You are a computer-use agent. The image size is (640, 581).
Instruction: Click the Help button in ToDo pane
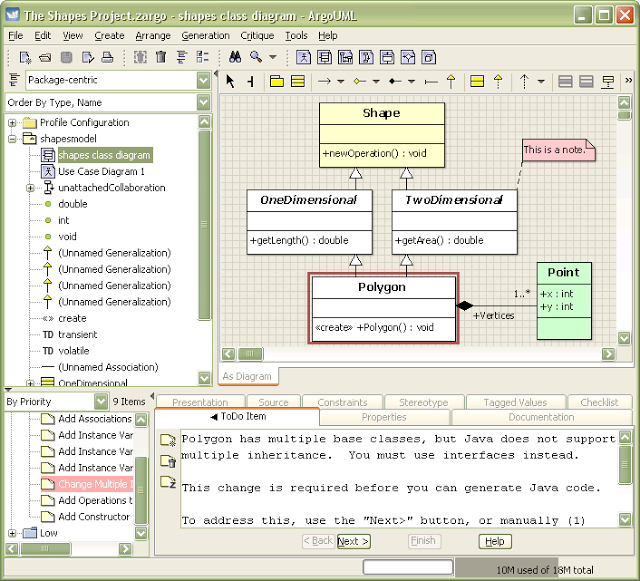tap(495, 541)
